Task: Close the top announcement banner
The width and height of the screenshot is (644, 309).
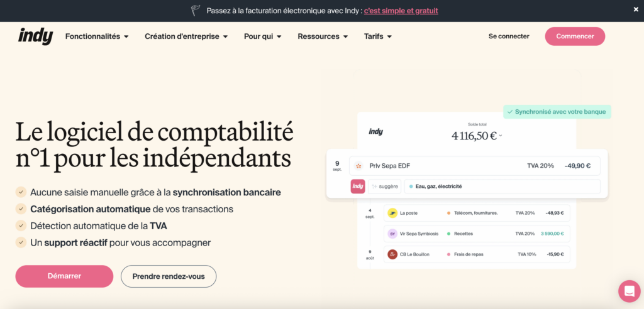Action: [x=636, y=10]
